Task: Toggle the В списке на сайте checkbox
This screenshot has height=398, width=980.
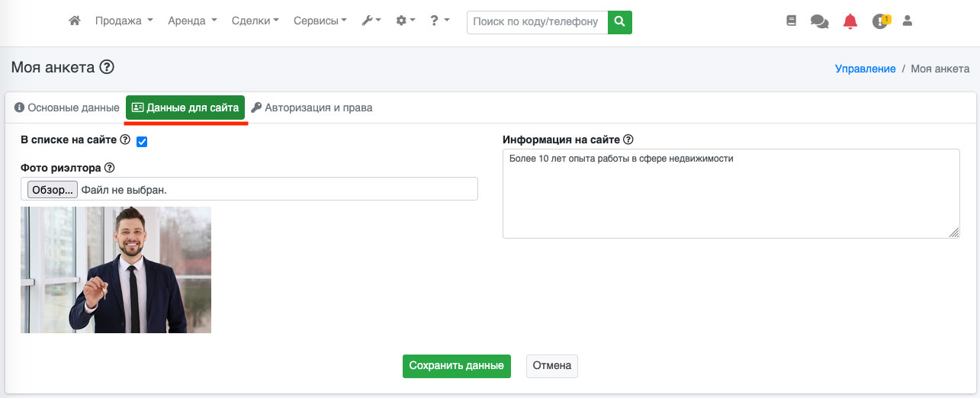Action: coord(142,142)
